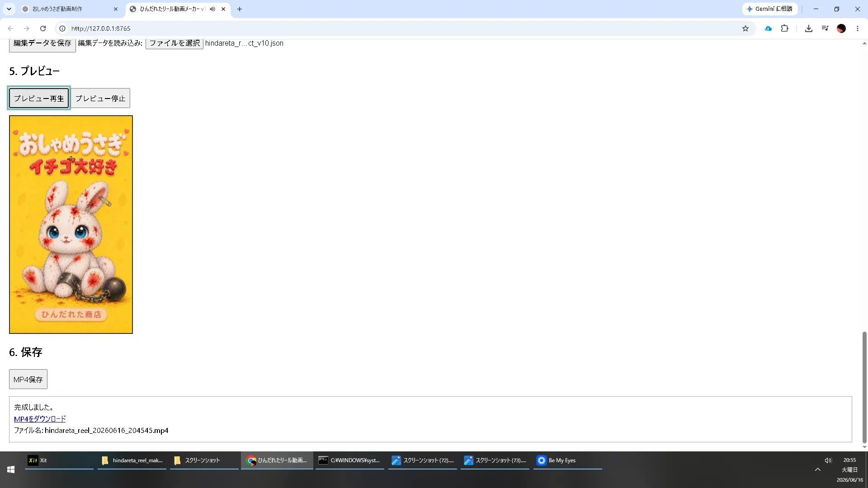Close the ひんだれたリール動画メーカー tab
The image size is (868, 488).
[223, 9]
